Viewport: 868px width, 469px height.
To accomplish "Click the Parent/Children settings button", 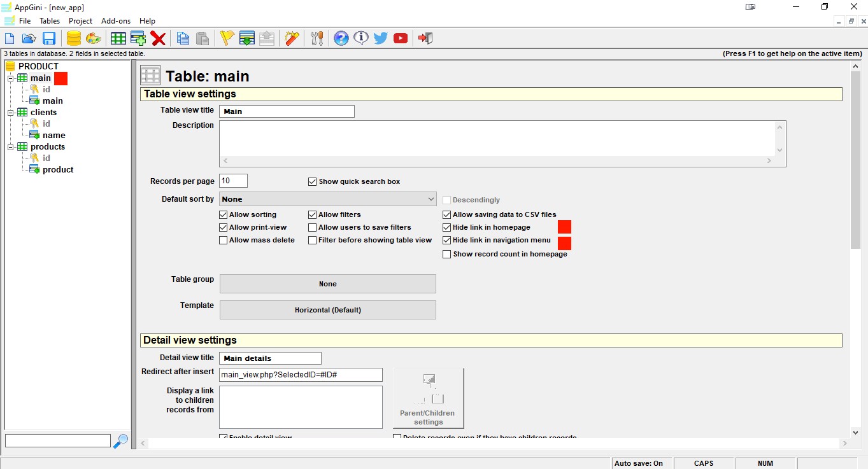I will 428,398.
